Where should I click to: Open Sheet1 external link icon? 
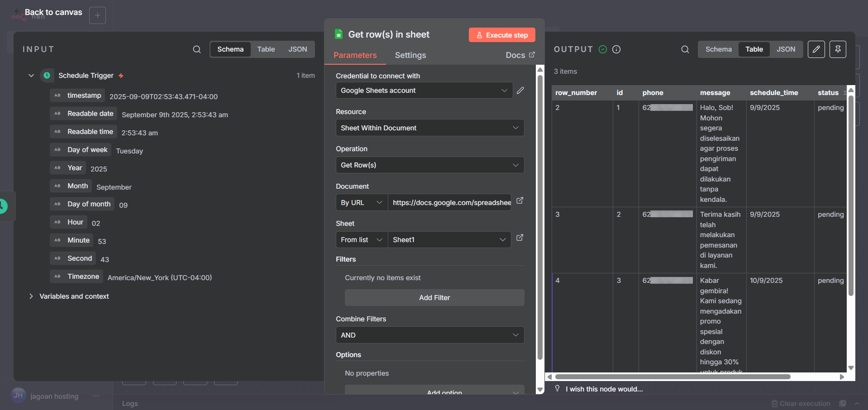point(520,237)
